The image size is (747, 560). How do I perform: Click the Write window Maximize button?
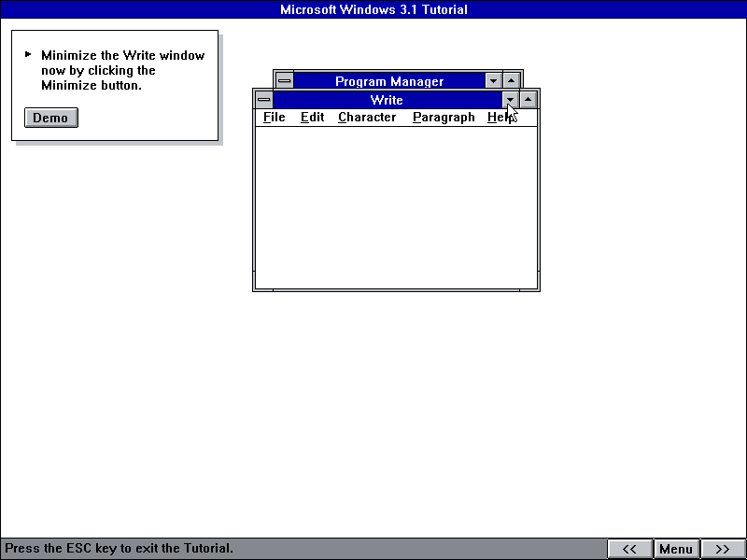tap(529, 100)
